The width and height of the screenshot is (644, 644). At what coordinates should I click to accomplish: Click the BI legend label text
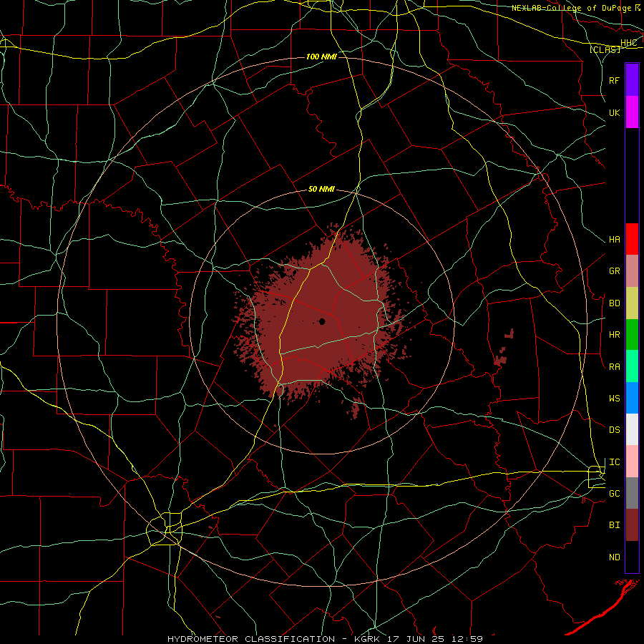pyautogui.click(x=615, y=525)
